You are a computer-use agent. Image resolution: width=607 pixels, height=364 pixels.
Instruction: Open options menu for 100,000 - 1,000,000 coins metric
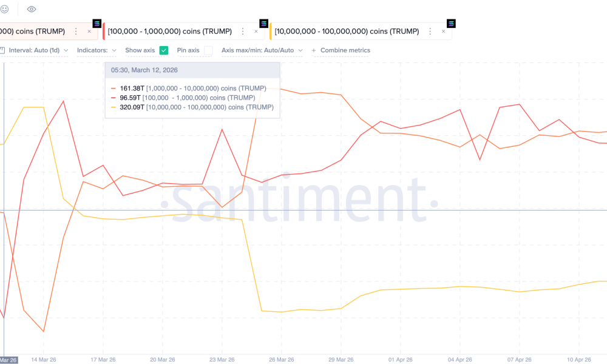pos(242,32)
